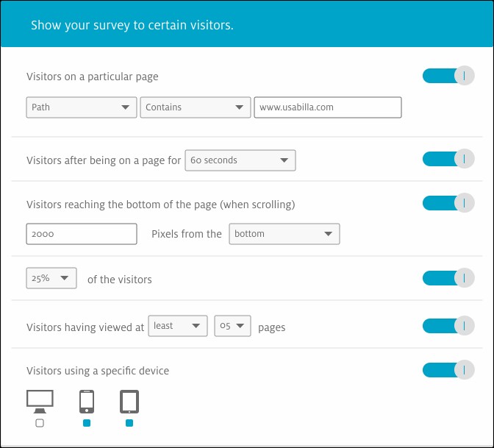Disable the 'Visitors on a particular page' toggle

(448, 76)
